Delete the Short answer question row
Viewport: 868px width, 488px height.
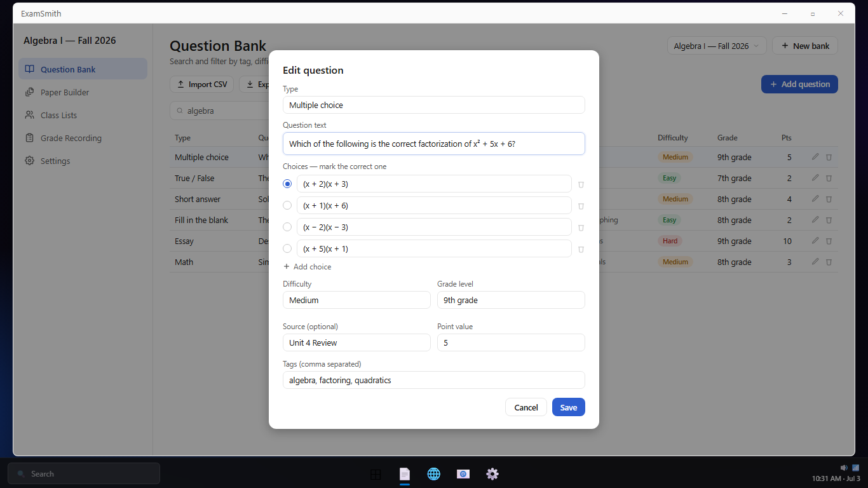829,199
